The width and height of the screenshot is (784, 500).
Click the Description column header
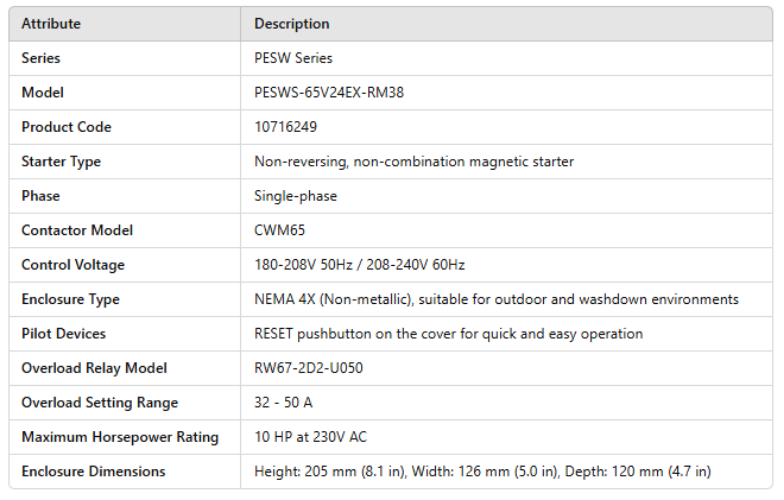click(x=291, y=24)
